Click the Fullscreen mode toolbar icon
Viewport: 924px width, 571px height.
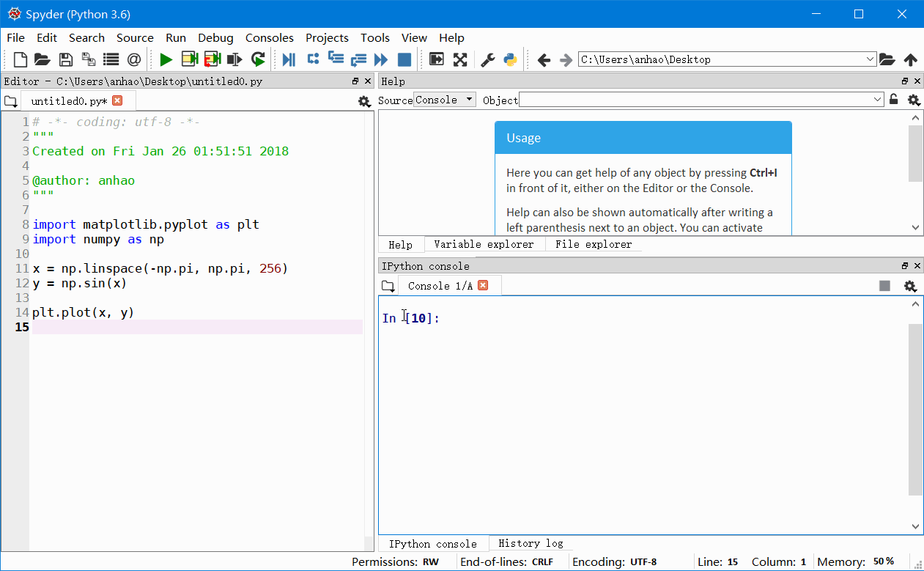click(459, 59)
